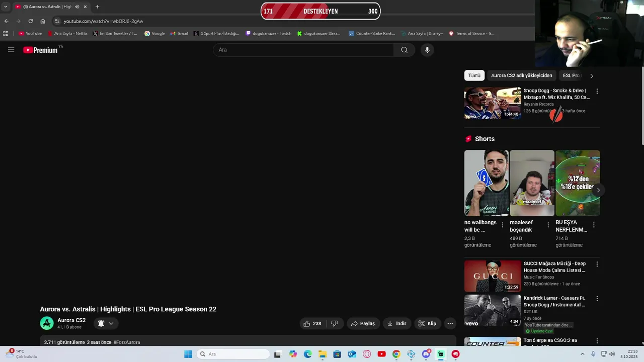Click the address bar URL
Image resolution: width=644 pixels, height=362 pixels.
click(104, 21)
